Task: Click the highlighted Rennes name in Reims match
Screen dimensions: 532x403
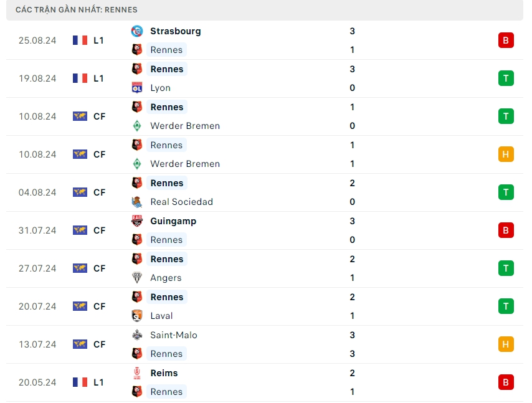Action: 166,392
